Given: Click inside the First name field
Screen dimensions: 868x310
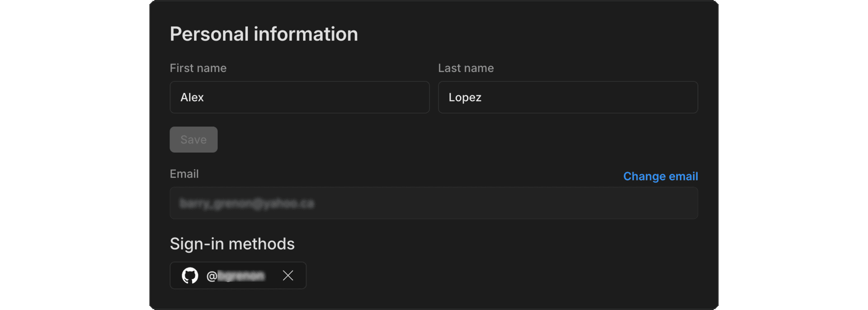Looking at the screenshot, I should click(x=299, y=97).
